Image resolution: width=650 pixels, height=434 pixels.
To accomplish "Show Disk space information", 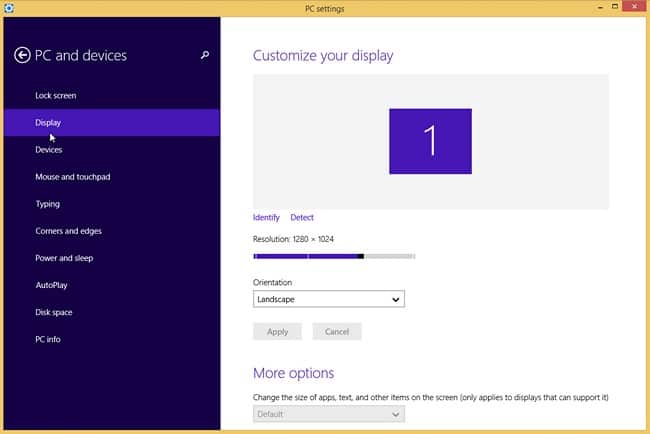I will coord(54,312).
